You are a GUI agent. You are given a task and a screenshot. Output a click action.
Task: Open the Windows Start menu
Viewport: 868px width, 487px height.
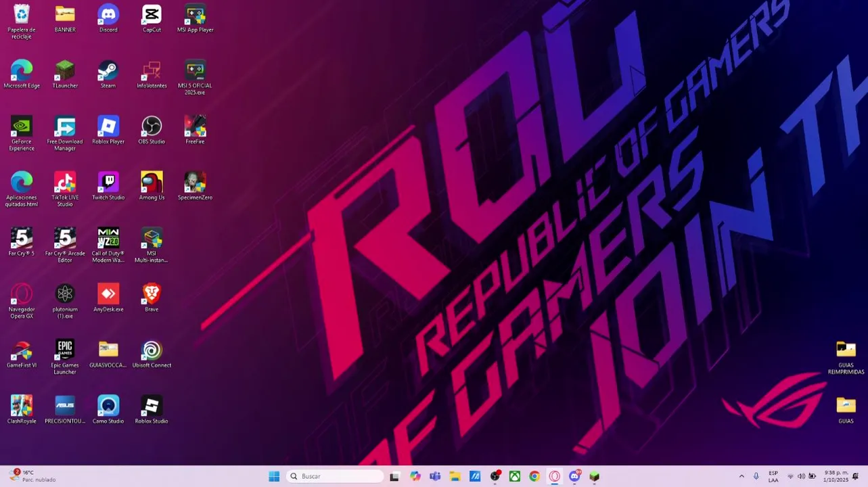tap(274, 476)
